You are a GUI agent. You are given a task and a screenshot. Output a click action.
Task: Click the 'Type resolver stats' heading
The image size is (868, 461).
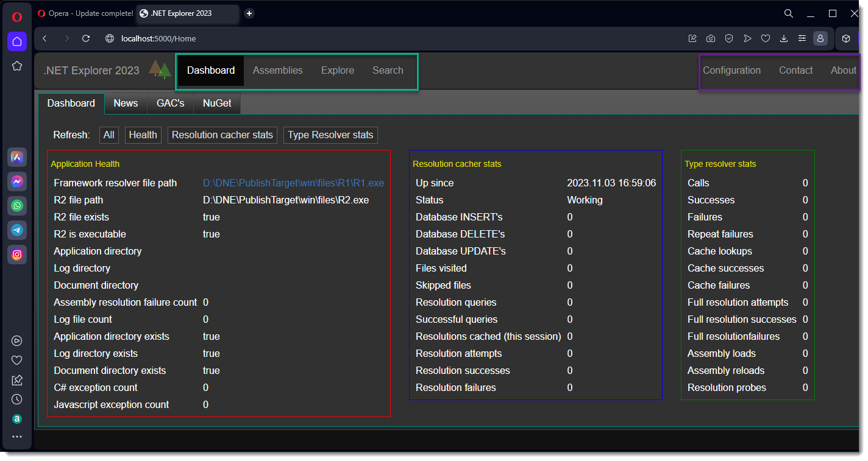[x=720, y=164]
